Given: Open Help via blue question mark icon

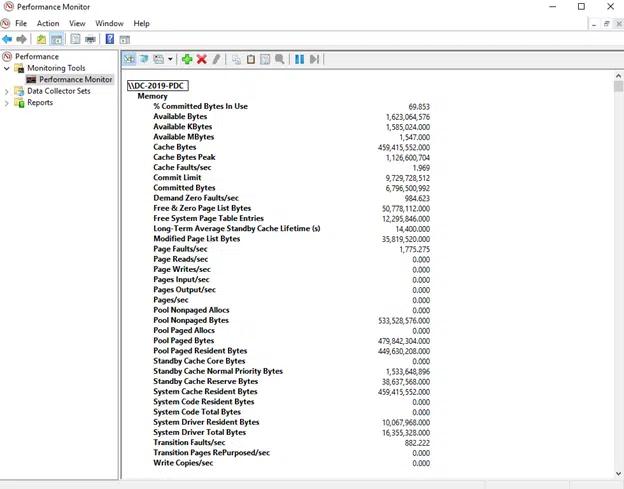Looking at the screenshot, I should click(110, 39).
